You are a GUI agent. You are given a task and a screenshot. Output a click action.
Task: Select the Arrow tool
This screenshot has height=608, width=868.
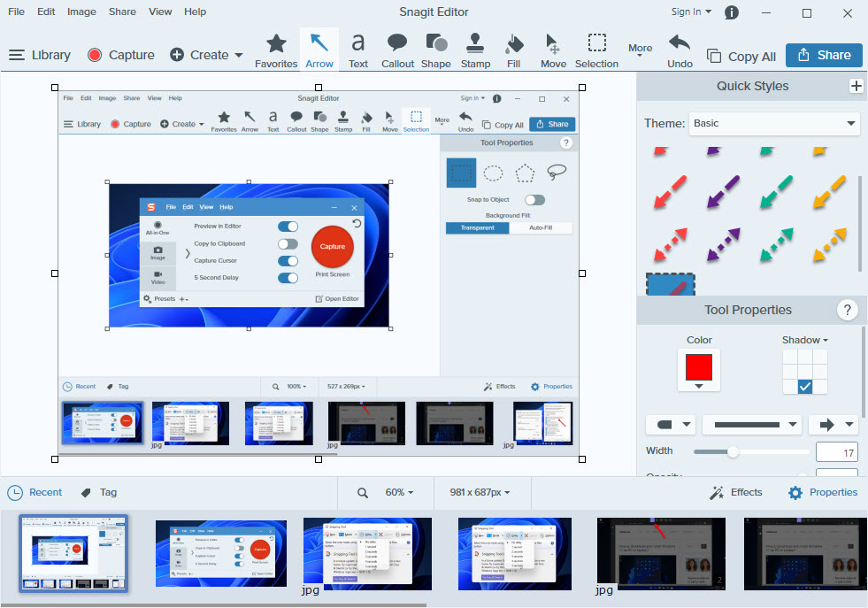click(319, 51)
